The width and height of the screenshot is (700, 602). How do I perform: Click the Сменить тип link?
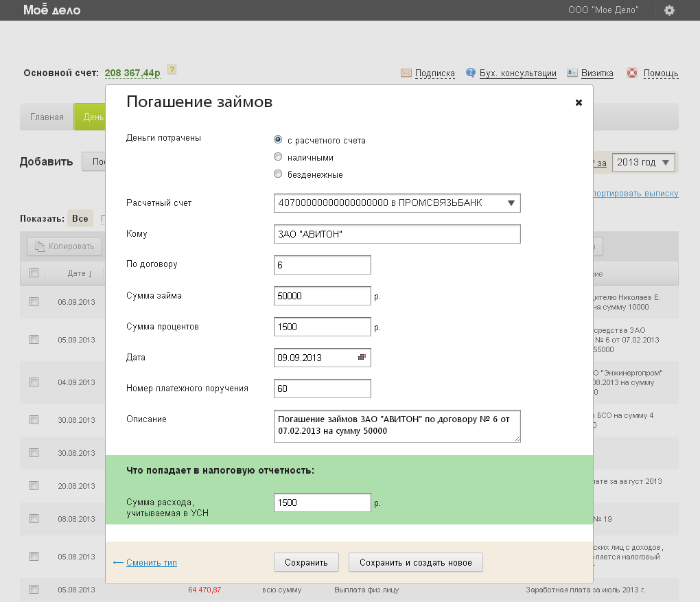151,563
